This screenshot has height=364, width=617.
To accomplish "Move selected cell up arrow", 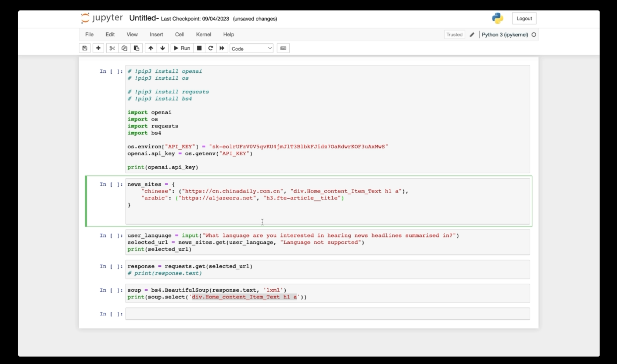I will (151, 48).
